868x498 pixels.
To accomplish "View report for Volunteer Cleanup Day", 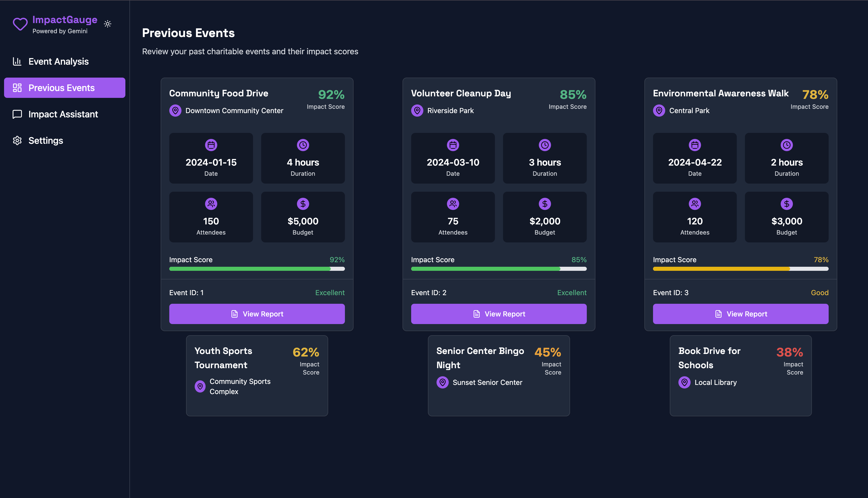I will point(499,314).
